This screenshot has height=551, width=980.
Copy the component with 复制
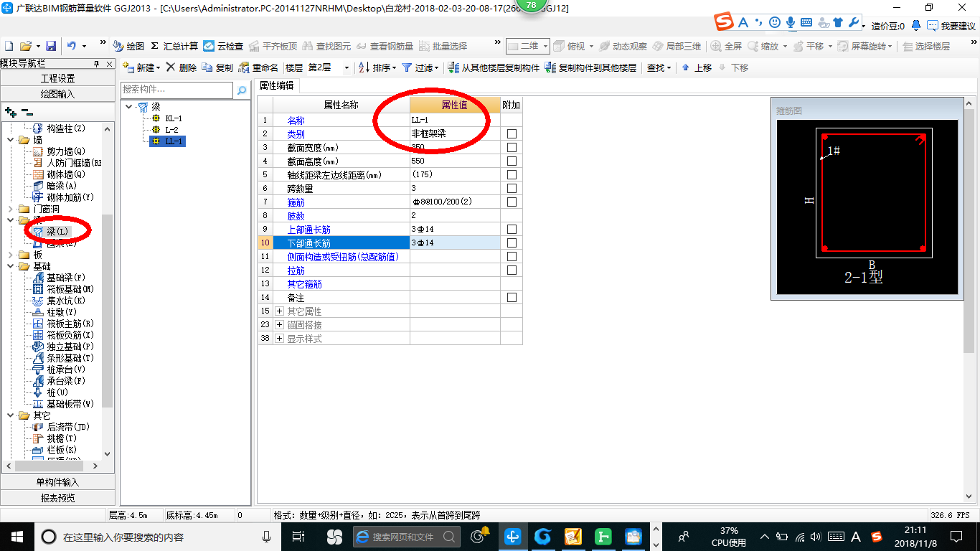click(x=218, y=67)
